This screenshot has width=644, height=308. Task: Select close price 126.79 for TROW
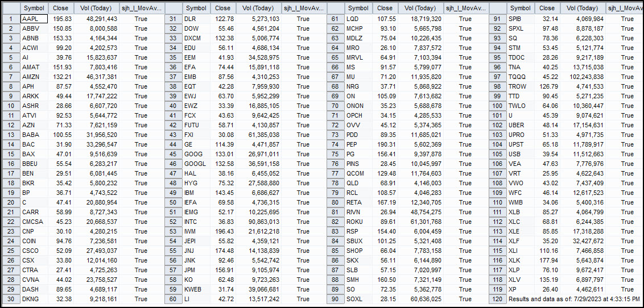[x=547, y=86]
